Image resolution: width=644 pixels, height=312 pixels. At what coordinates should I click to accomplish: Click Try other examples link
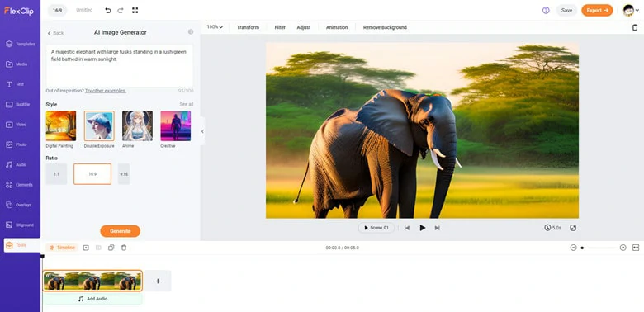click(106, 91)
